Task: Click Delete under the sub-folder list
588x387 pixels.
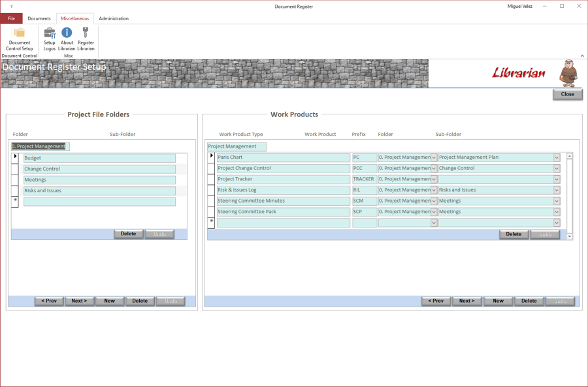Action: (x=128, y=234)
